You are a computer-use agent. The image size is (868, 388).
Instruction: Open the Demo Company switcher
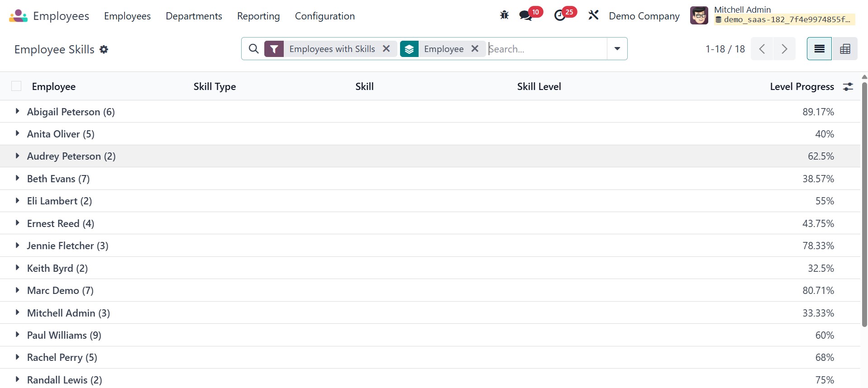tap(644, 16)
